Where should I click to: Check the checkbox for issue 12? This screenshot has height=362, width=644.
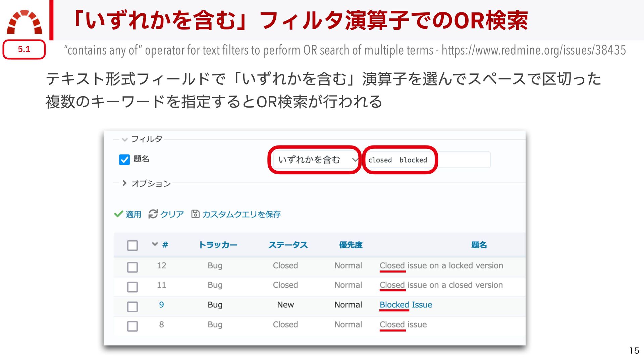(132, 267)
